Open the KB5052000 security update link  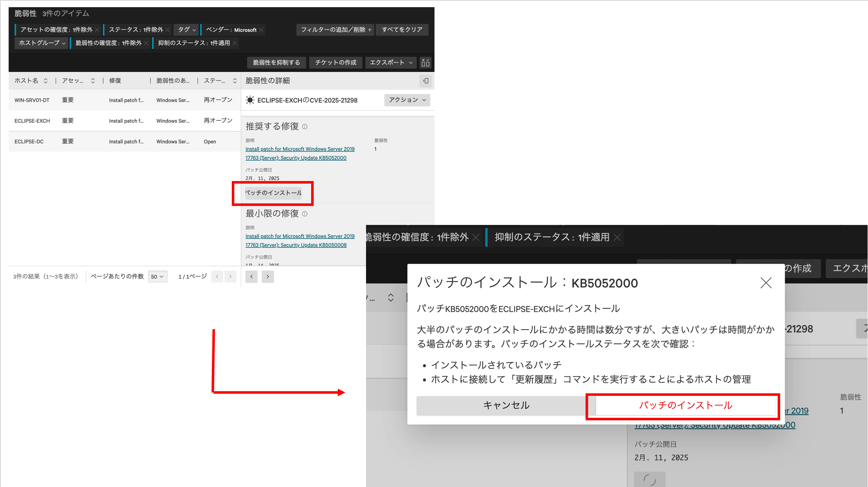(x=300, y=154)
